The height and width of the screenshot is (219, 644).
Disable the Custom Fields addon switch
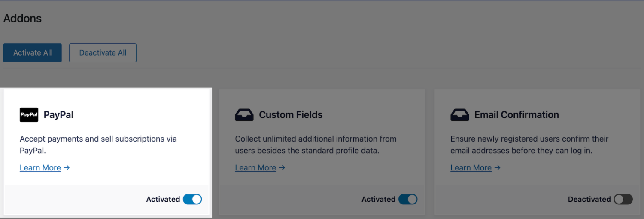click(408, 199)
